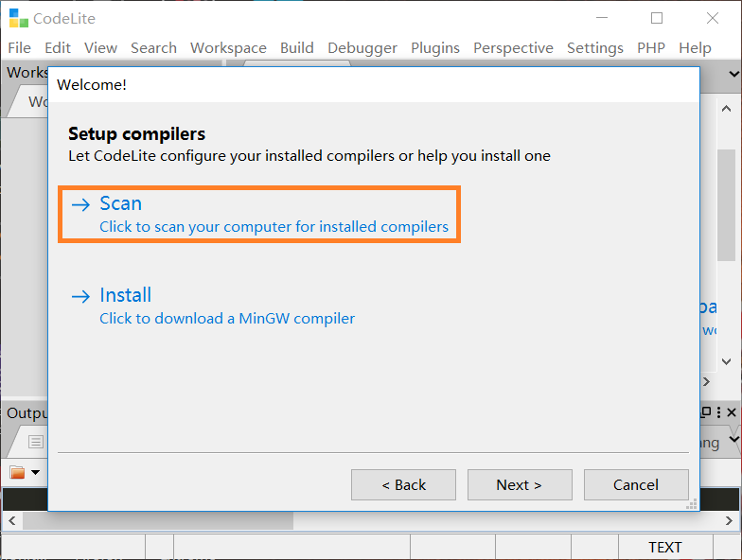742x560 pixels.
Task: Click the orange folder icon in Output pane
Action: pyautogui.click(x=17, y=472)
